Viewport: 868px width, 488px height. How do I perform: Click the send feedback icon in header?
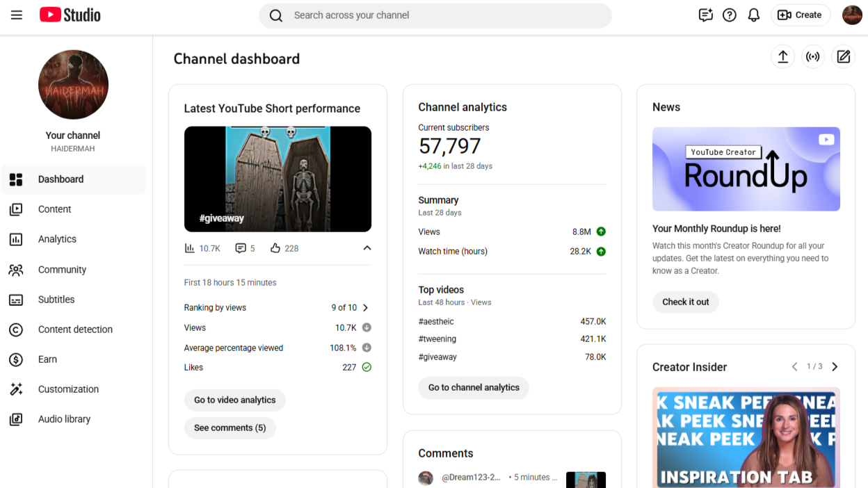point(705,15)
